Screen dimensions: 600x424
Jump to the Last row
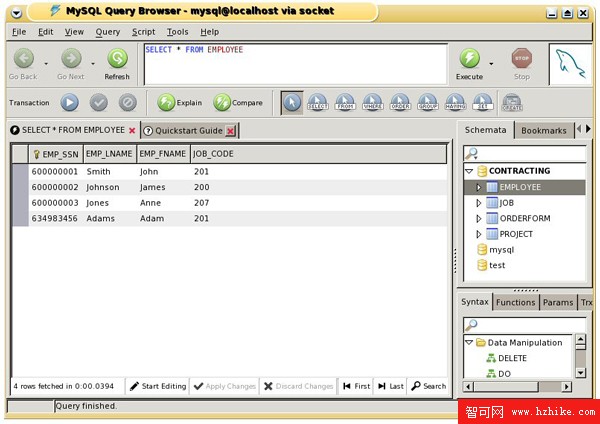(390, 386)
